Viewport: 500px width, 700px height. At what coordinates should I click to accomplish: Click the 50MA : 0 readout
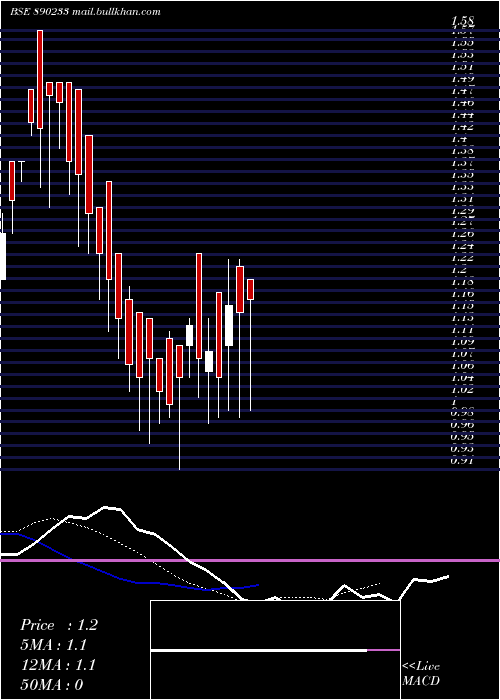point(52,684)
